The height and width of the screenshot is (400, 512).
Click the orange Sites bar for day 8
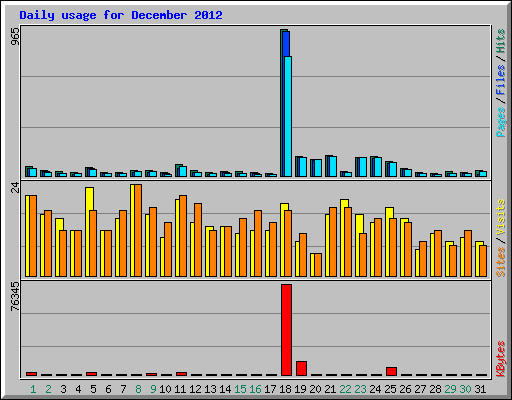pyautogui.click(x=138, y=230)
